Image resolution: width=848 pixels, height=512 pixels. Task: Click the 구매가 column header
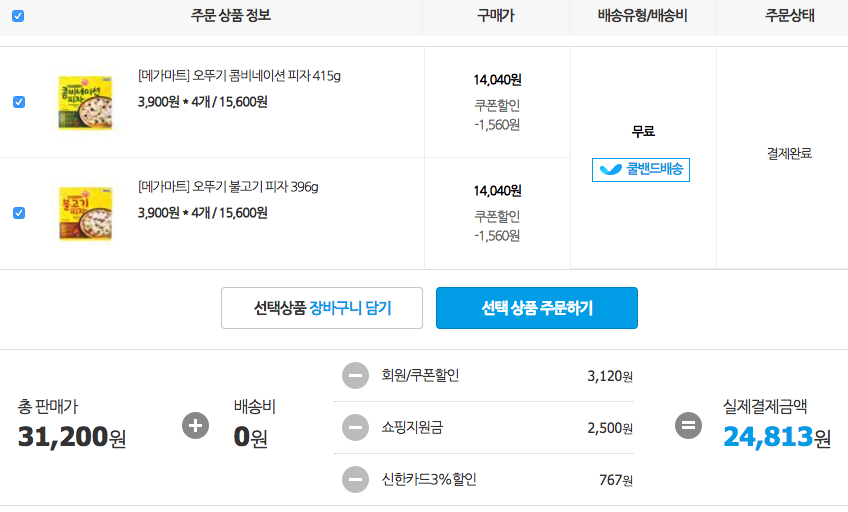click(496, 16)
